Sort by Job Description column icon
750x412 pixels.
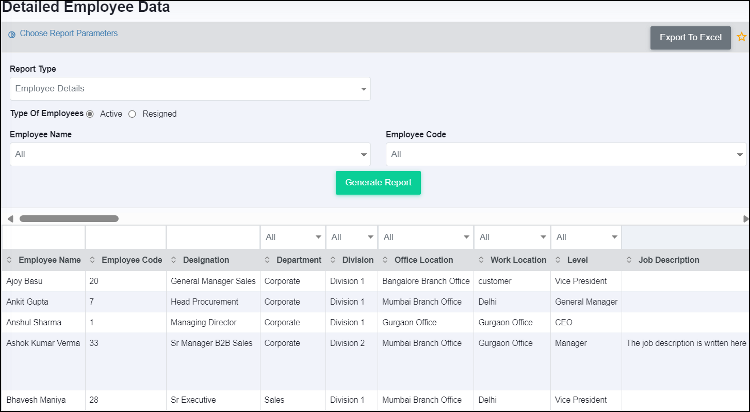[x=629, y=260]
